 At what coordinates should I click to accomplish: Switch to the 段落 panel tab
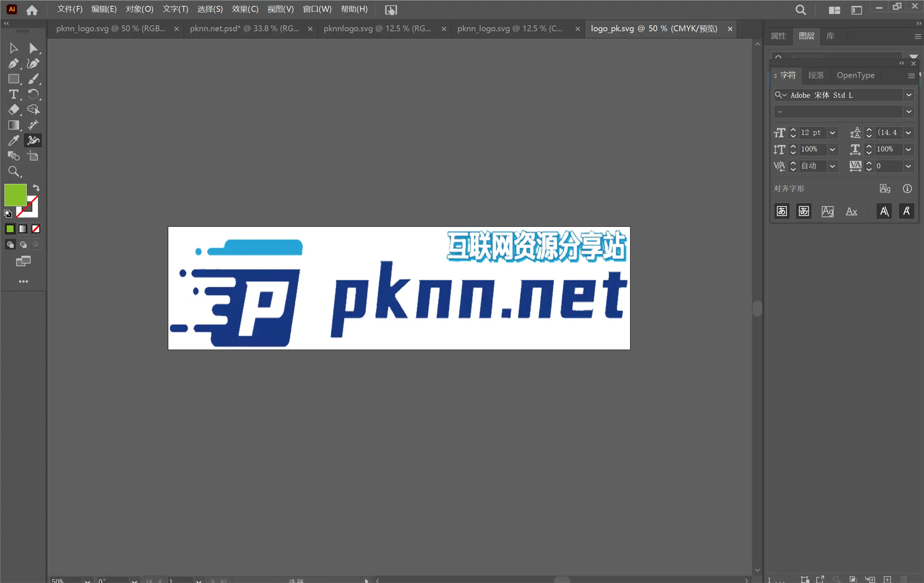pyautogui.click(x=816, y=75)
